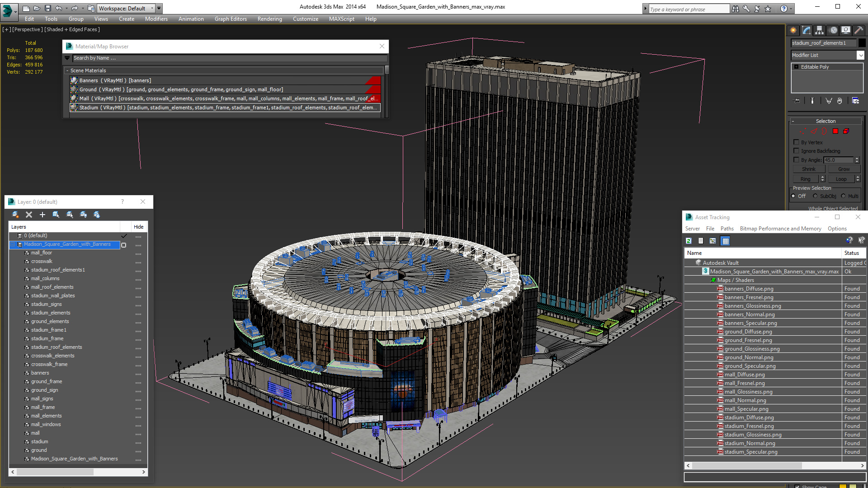The width and height of the screenshot is (868, 488).
Task: Click the Open File icon
Action: [x=37, y=8]
